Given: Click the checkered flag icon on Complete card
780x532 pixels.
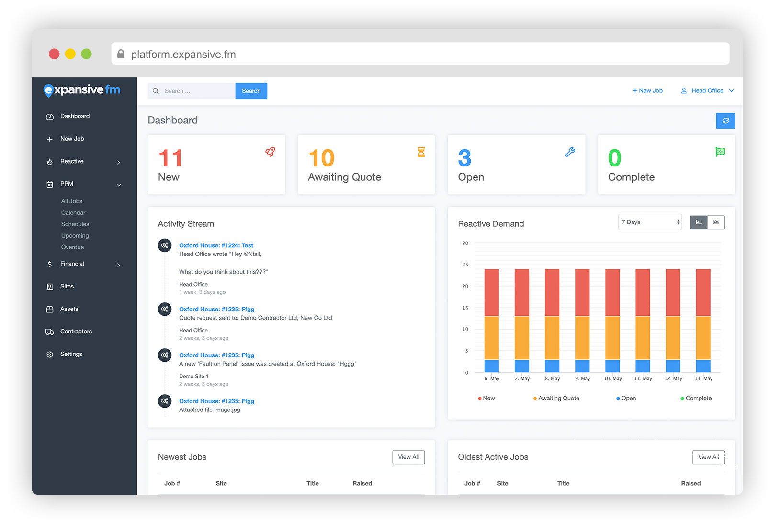Looking at the screenshot, I should click(720, 152).
